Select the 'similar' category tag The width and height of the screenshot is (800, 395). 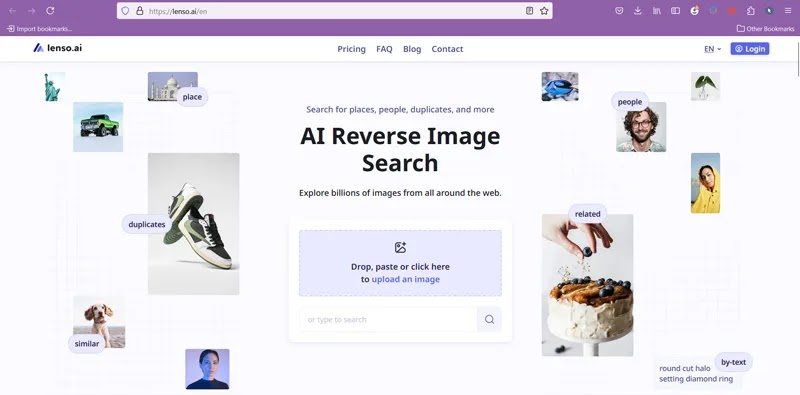(87, 343)
